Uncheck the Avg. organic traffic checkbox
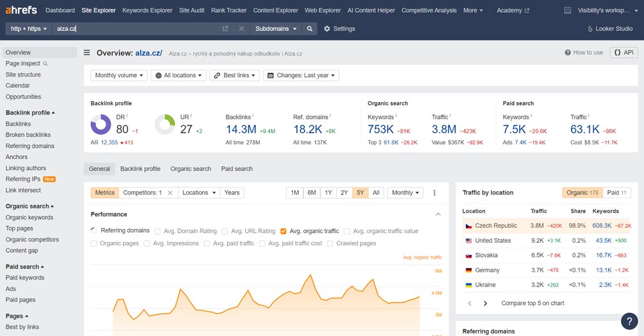This screenshot has height=336, width=644. click(x=283, y=231)
